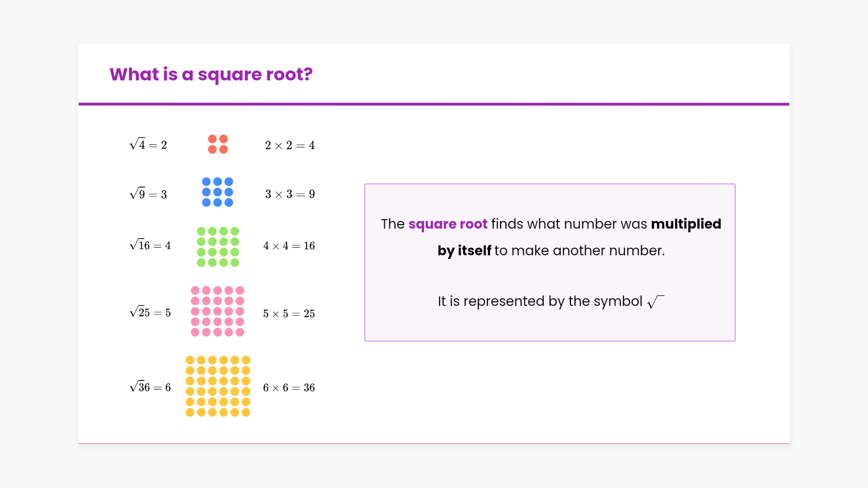Viewport: 868px width, 488px height.
Task: Select the multiplication fact 6 × 6 = 36
Action: [x=289, y=388]
